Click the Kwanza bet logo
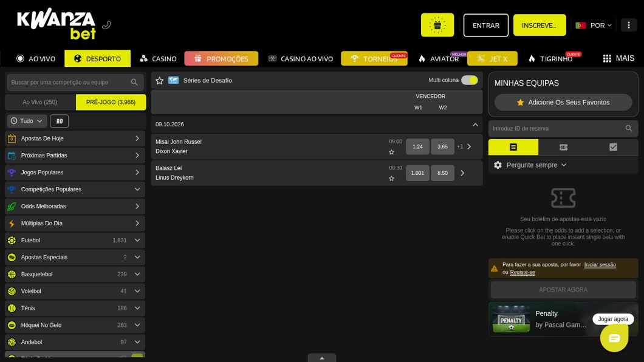Screen dimensions: 644x362 pyautogui.click(x=57, y=24)
